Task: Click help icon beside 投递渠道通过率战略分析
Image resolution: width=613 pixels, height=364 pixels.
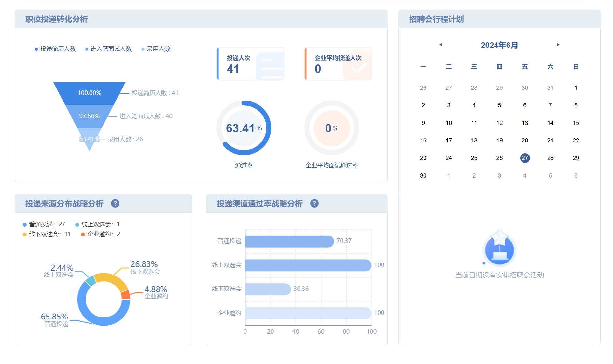Action: click(x=314, y=204)
